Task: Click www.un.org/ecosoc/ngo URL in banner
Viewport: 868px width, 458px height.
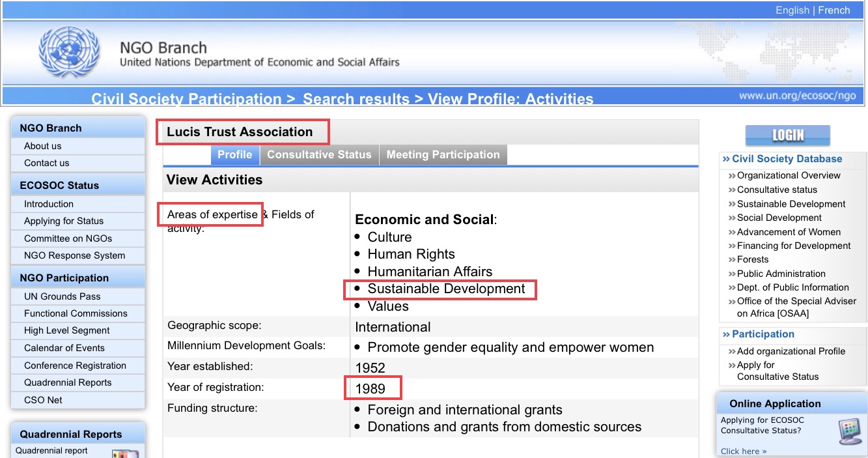Action: [x=797, y=96]
